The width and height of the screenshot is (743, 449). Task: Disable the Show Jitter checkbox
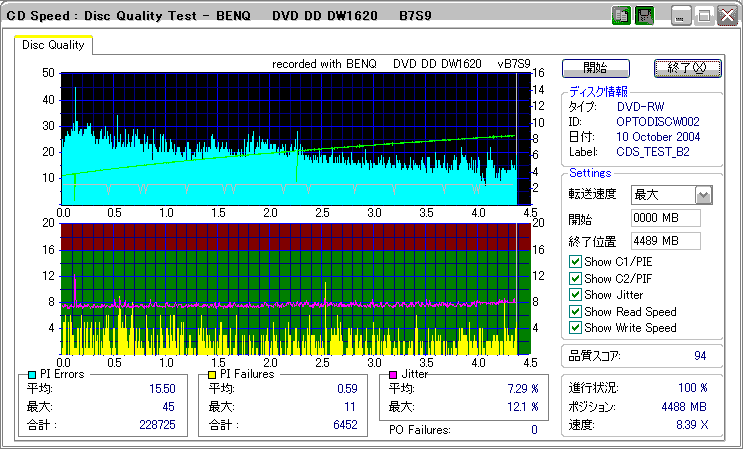tap(574, 295)
